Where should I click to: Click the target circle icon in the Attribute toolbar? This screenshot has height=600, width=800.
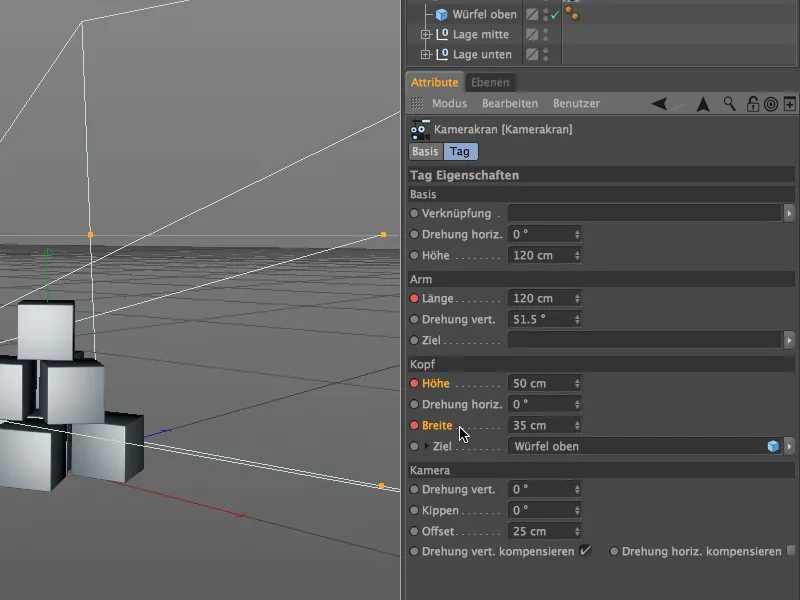click(x=771, y=104)
